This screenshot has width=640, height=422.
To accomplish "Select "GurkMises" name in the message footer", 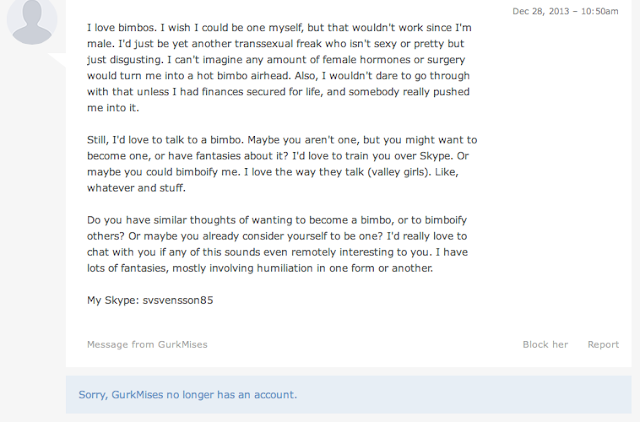I will coord(182,344).
